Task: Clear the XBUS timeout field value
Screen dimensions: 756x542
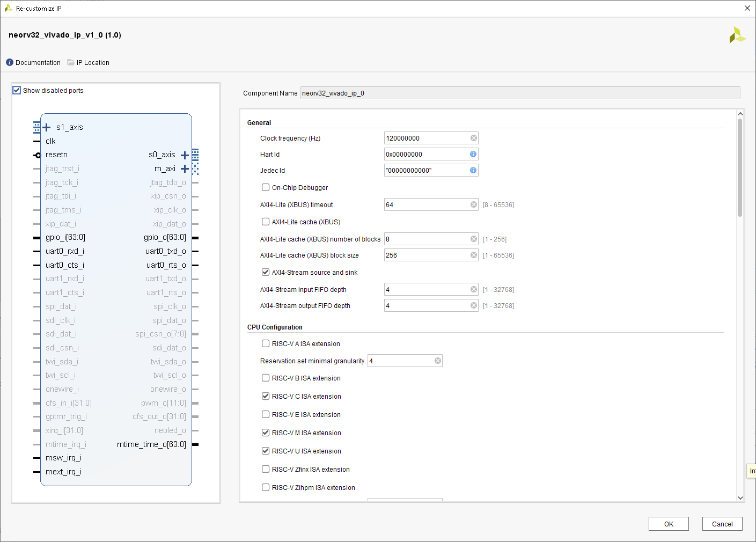Action: click(x=474, y=204)
